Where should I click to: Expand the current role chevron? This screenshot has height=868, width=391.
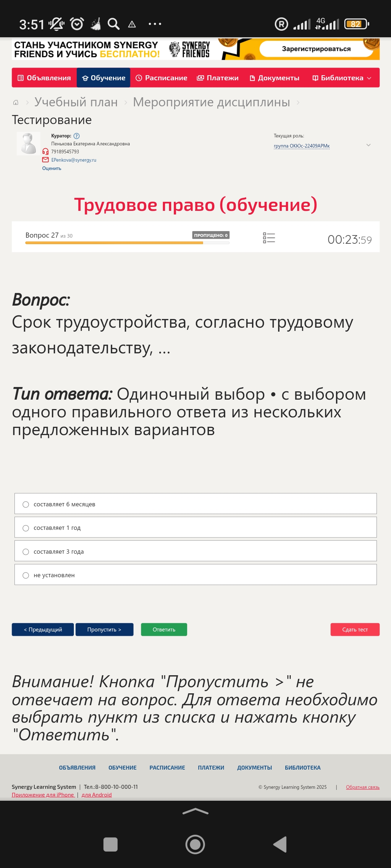[x=368, y=145]
